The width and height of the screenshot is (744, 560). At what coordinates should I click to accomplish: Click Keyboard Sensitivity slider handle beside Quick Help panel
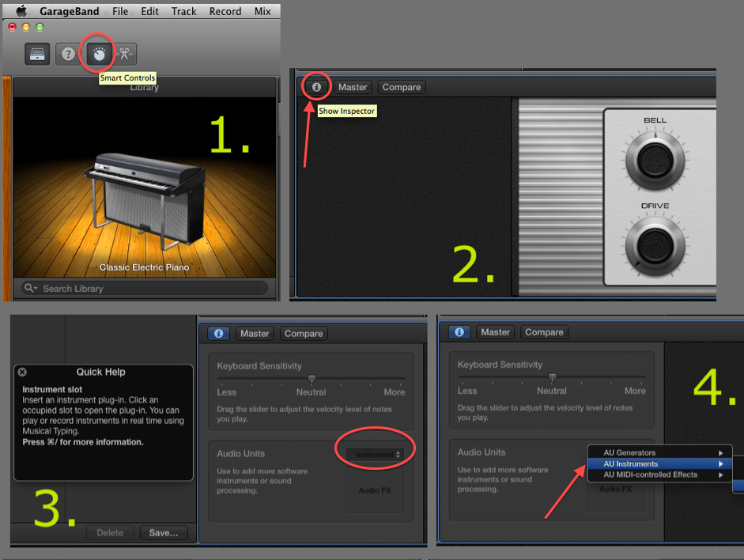click(x=312, y=379)
